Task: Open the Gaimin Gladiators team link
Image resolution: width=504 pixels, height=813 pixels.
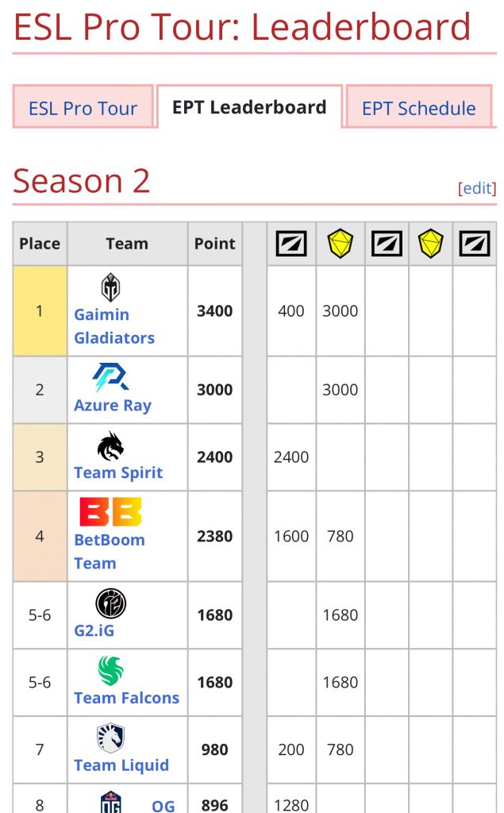Action: [x=114, y=326]
